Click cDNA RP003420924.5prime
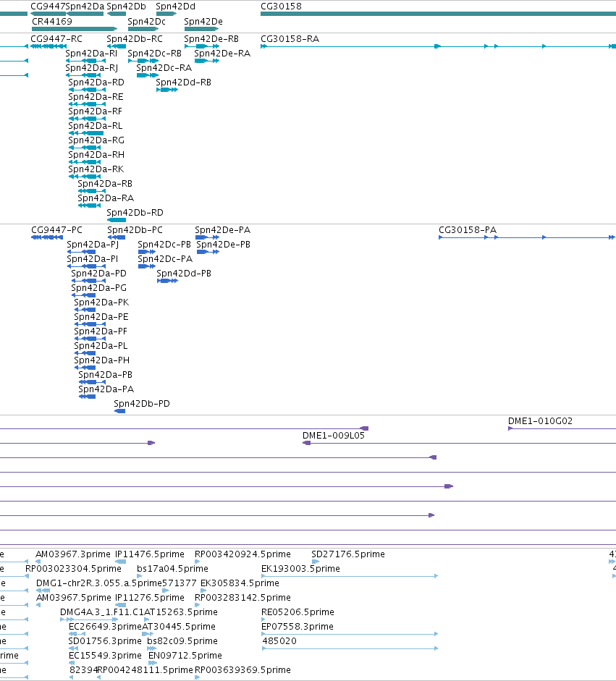The height and width of the screenshot is (681, 616). click(242, 554)
